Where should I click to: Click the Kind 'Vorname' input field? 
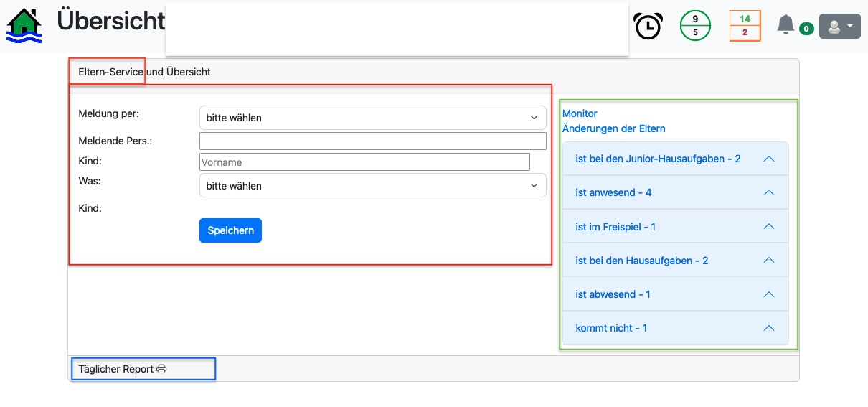pyautogui.click(x=364, y=162)
